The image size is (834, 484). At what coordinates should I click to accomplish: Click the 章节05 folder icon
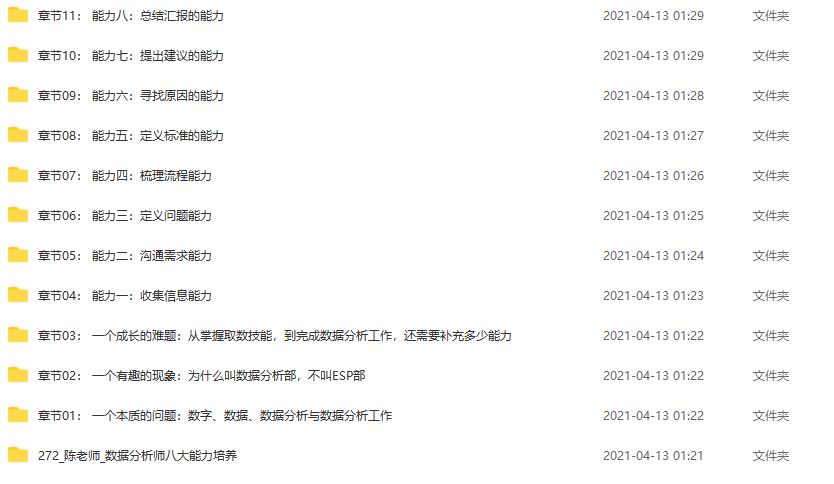(x=18, y=255)
